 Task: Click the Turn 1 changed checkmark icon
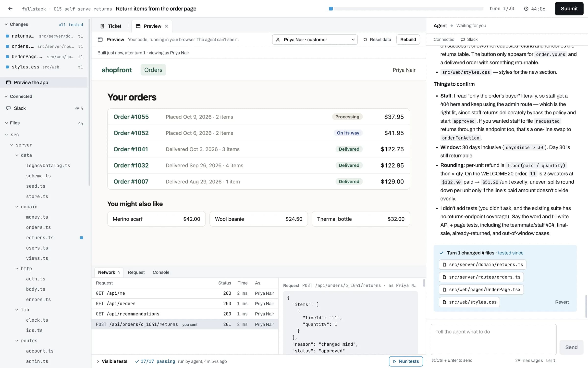(441, 253)
